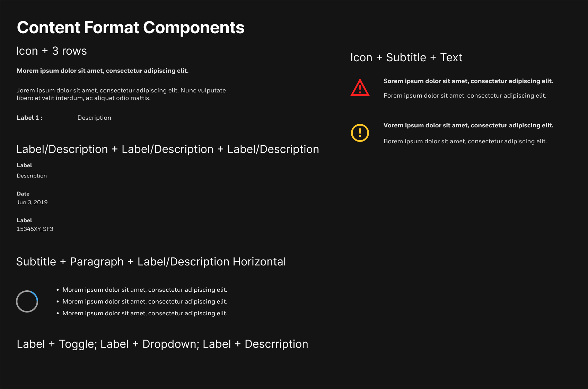Image resolution: width=588 pixels, height=389 pixels.
Task: Select the "Icon + Subtitle + Text" heading
Action: click(406, 57)
